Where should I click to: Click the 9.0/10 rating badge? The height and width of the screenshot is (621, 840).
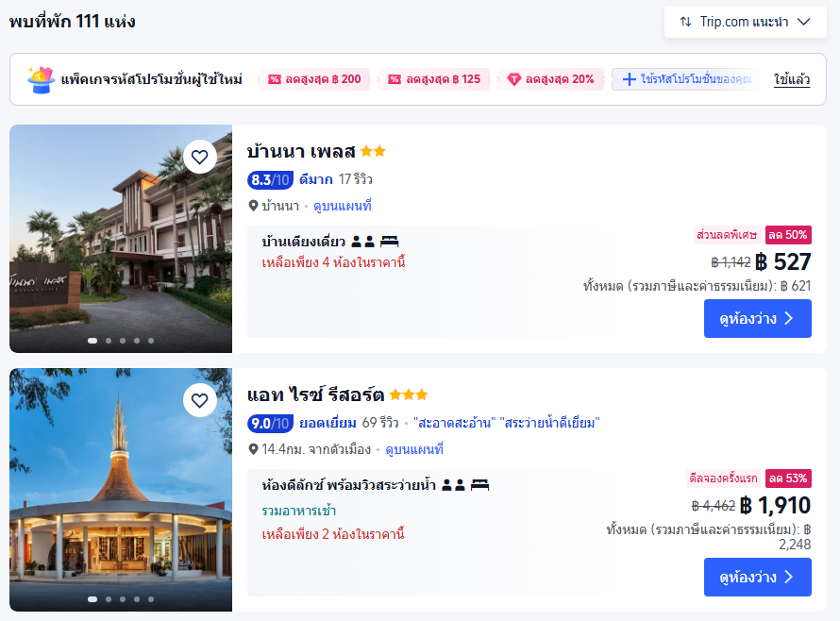270,423
